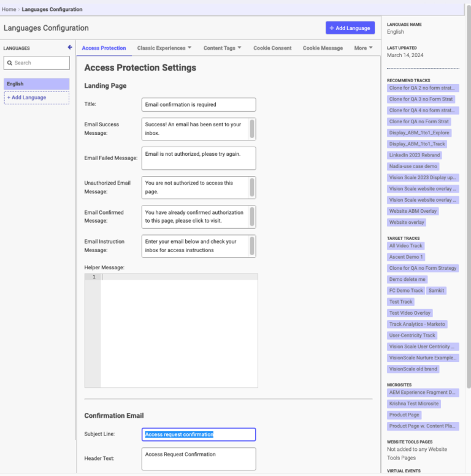This screenshot has width=471, height=476.
Task: Open the Cookie Message tab
Action: coord(323,48)
